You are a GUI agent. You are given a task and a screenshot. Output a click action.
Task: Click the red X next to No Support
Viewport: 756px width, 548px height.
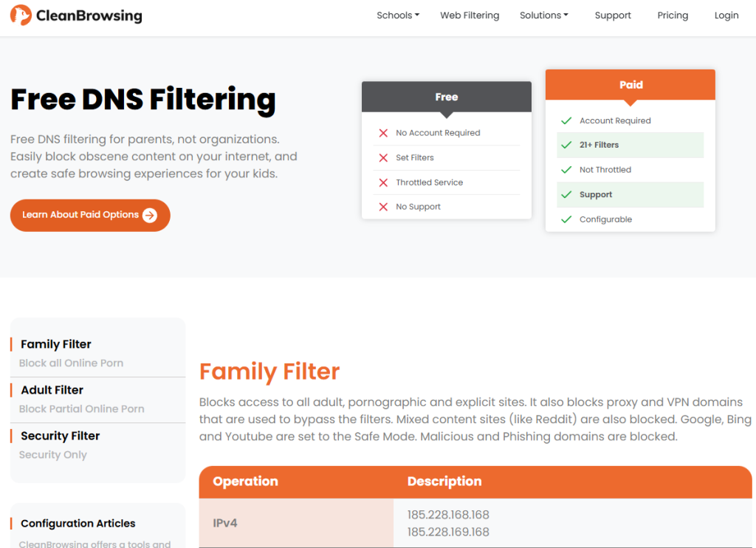pos(382,208)
